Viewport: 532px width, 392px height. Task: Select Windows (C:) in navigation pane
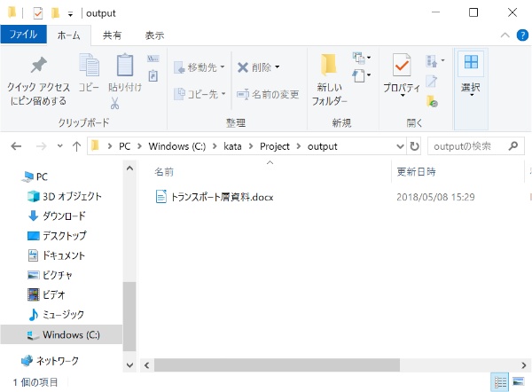tap(61, 335)
